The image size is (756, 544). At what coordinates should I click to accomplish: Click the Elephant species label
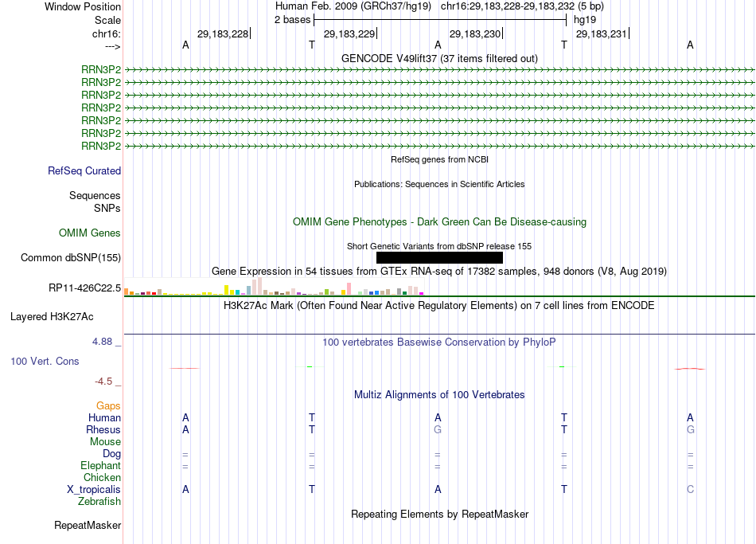(x=100, y=466)
